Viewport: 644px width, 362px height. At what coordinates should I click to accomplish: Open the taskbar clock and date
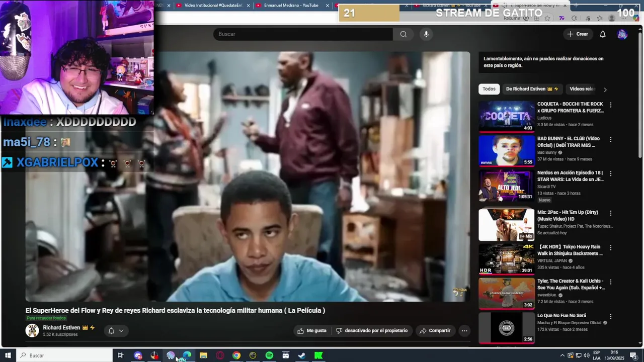[615, 355]
